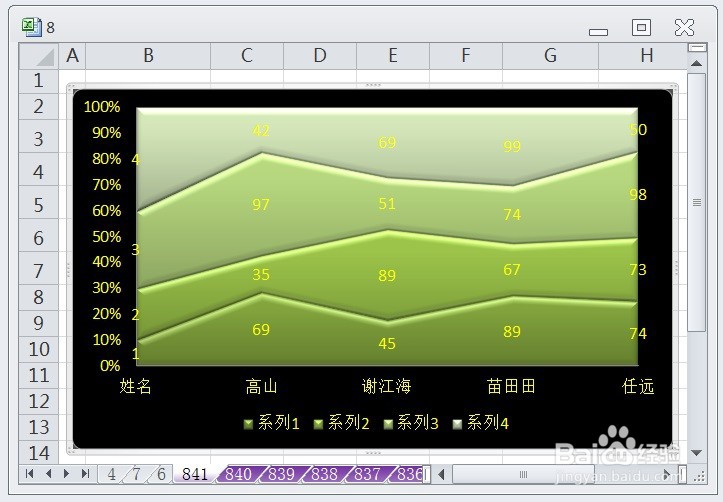Viewport: 723px width, 502px height.
Task: Select column B header
Action: pos(148,56)
